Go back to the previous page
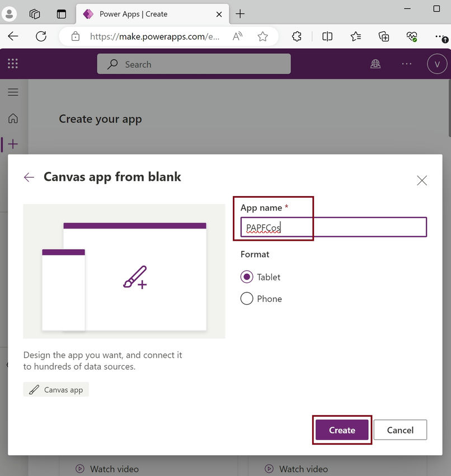 [x=13, y=36]
